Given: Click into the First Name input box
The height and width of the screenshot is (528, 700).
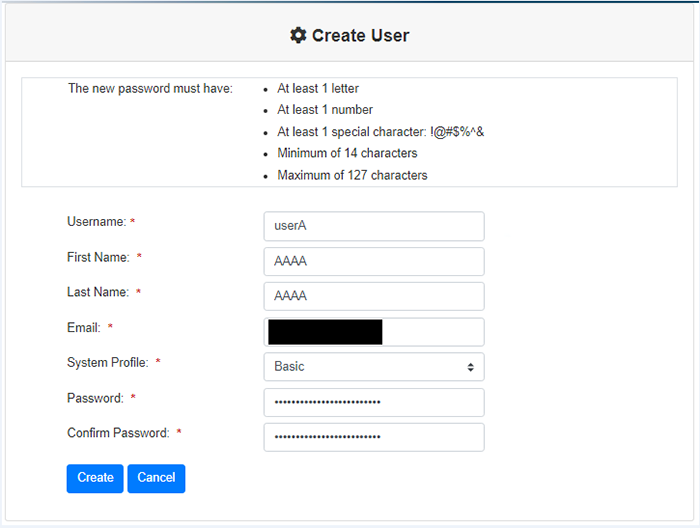Looking at the screenshot, I should coord(373,261).
